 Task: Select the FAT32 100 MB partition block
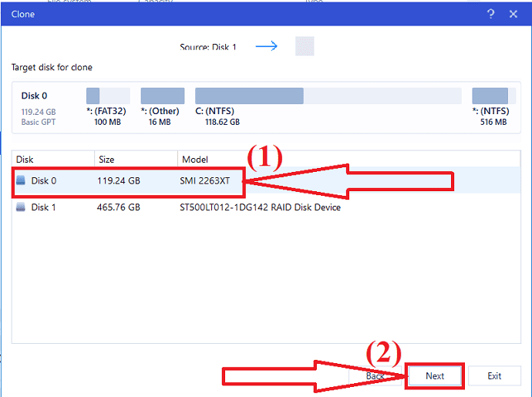click(x=108, y=96)
